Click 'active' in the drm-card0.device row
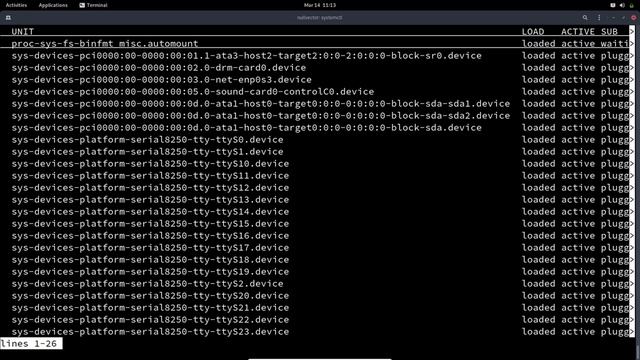Screen dimensions: 640x360 click(x=578, y=68)
